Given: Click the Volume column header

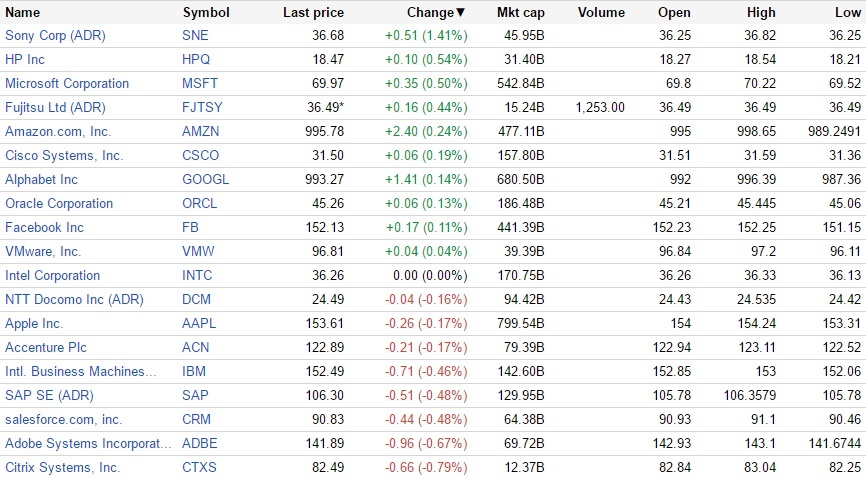Looking at the screenshot, I should click(x=601, y=13).
